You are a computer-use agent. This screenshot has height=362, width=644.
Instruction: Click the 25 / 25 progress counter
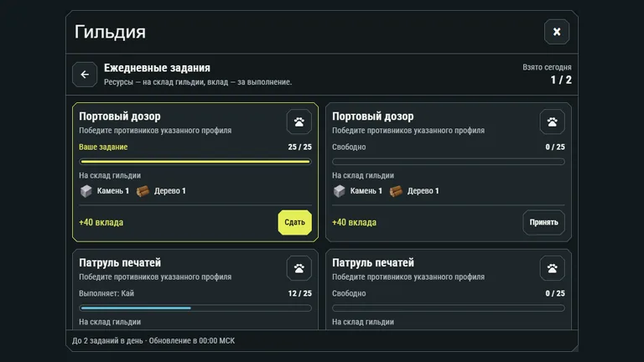[x=300, y=147]
